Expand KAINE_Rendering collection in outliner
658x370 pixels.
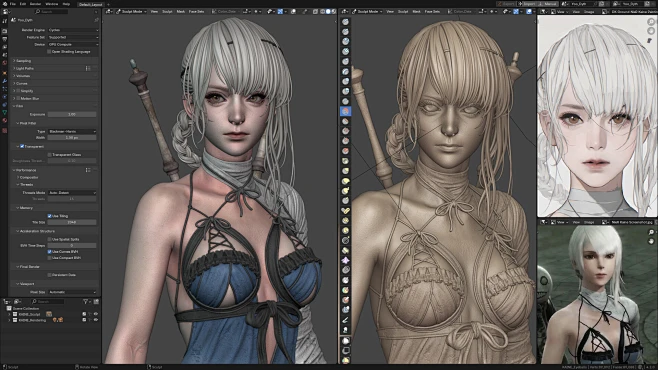(x=10, y=320)
